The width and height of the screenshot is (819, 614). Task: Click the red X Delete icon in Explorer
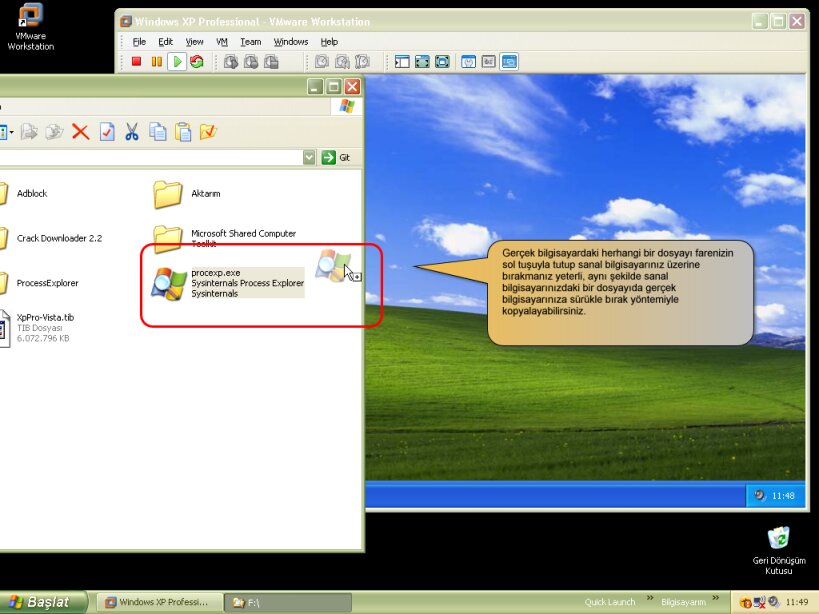[81, 131]
